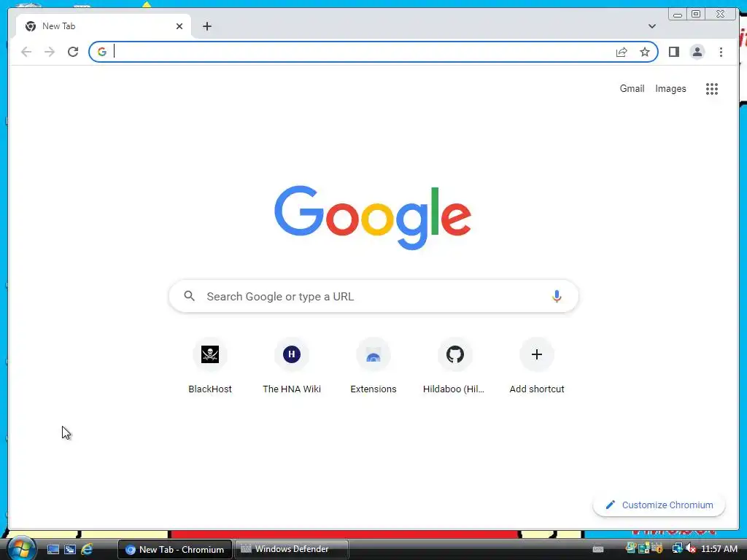
Task: Go back with the back arrow
Action: [x=26, y=52]
